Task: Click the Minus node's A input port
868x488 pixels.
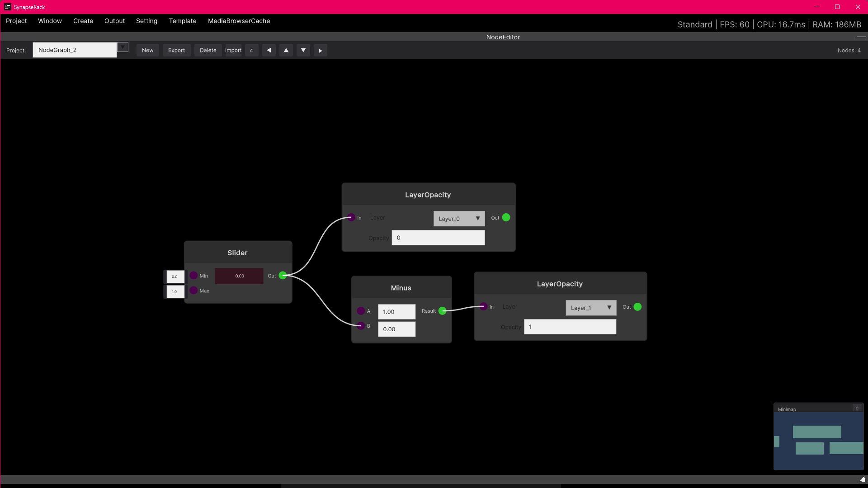Action: tap(361, 311)
